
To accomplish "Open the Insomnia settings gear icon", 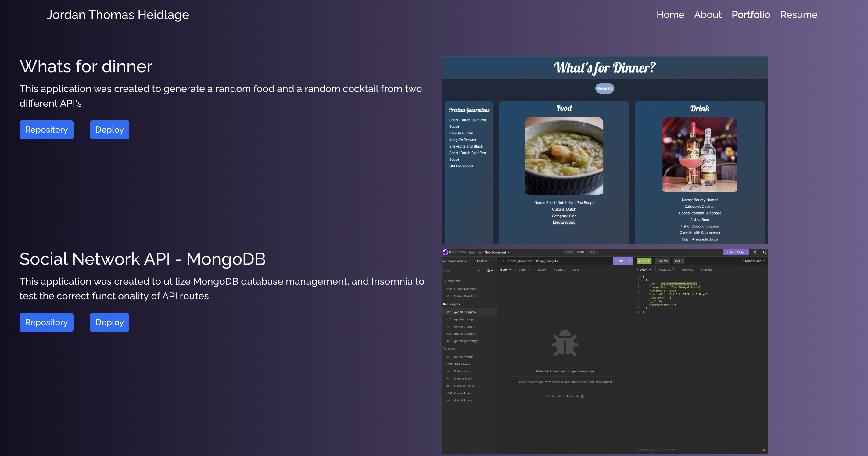I will [755, 252].
